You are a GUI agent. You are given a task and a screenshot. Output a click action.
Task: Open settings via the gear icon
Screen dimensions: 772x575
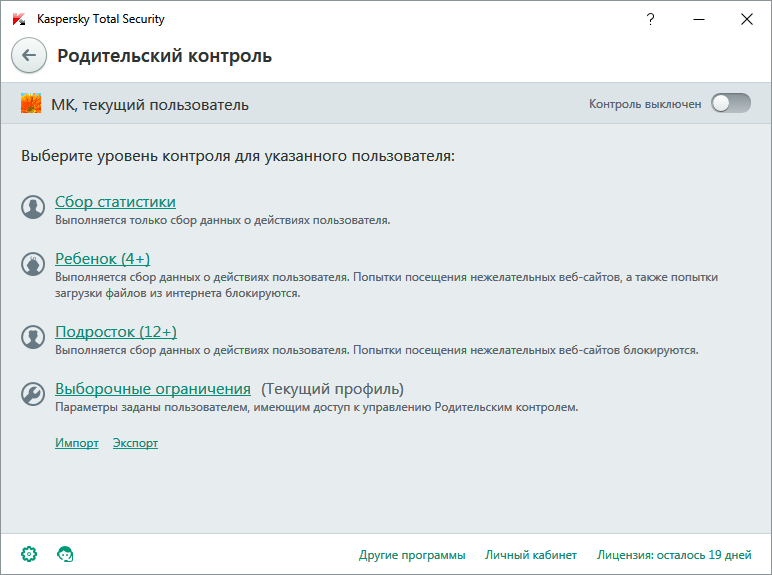coord(29,554)
